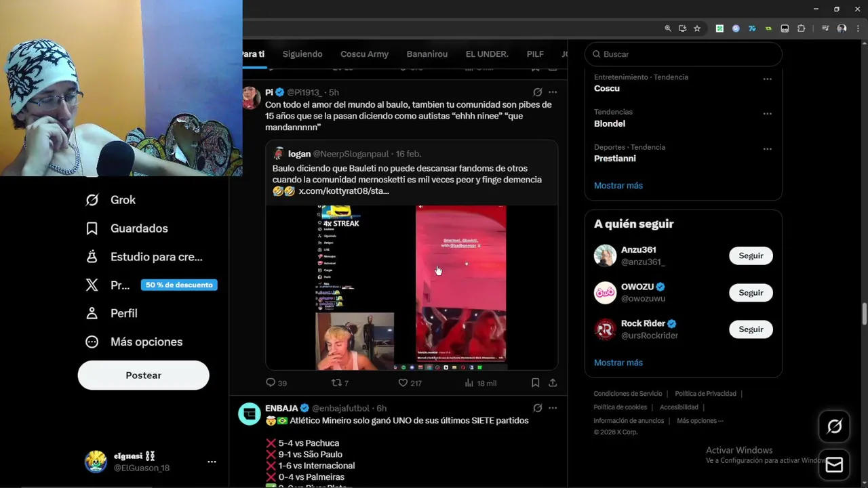Open options for Blondel trend

(767, 114)
